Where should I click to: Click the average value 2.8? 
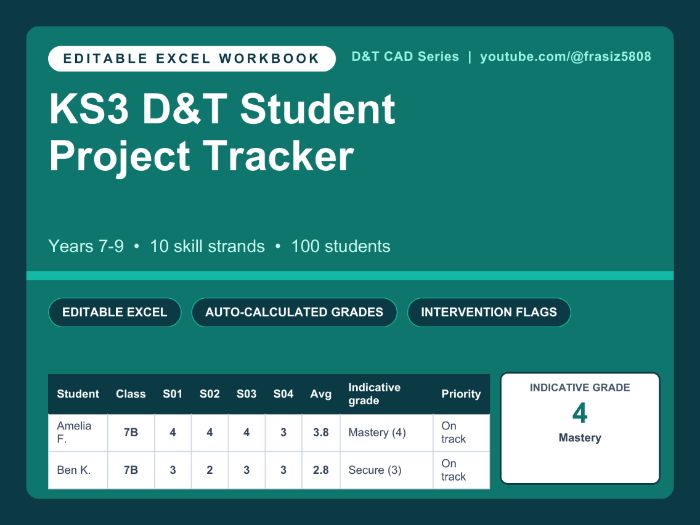(x=321, y=470)
